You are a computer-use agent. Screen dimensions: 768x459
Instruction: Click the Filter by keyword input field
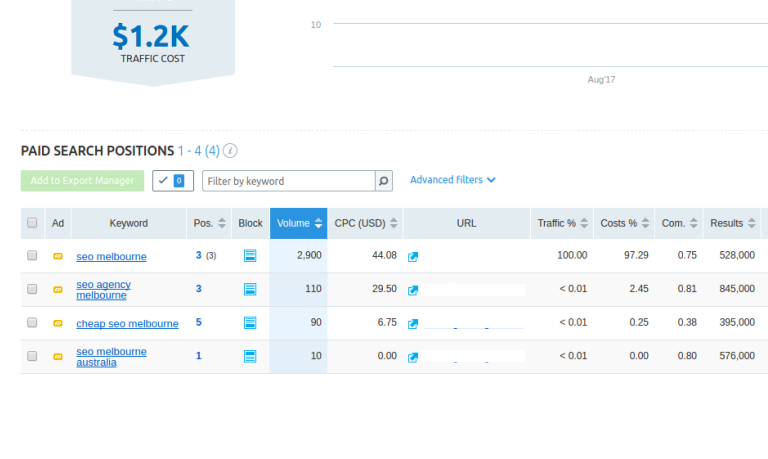pos(288,181)
